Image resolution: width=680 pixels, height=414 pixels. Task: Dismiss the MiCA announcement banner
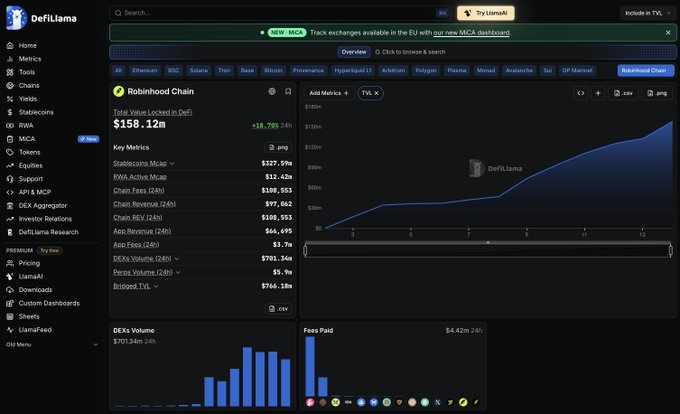pos(668,33)
